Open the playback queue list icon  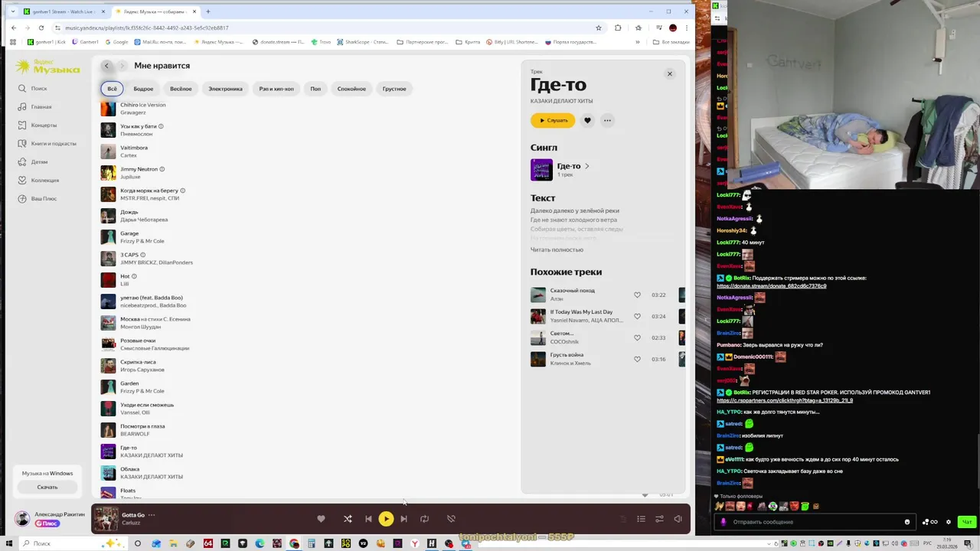coord(642,519)
